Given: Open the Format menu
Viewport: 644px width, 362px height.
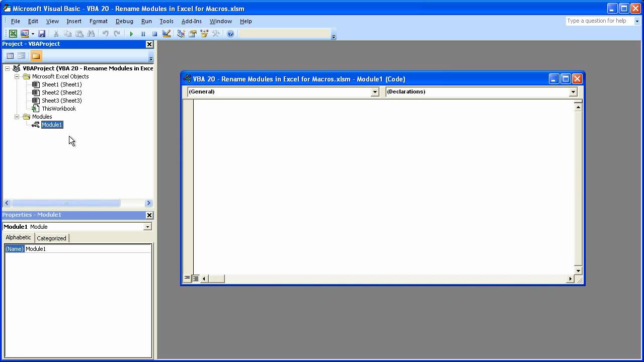Looking at the screenshot, I should click(98, 21).
